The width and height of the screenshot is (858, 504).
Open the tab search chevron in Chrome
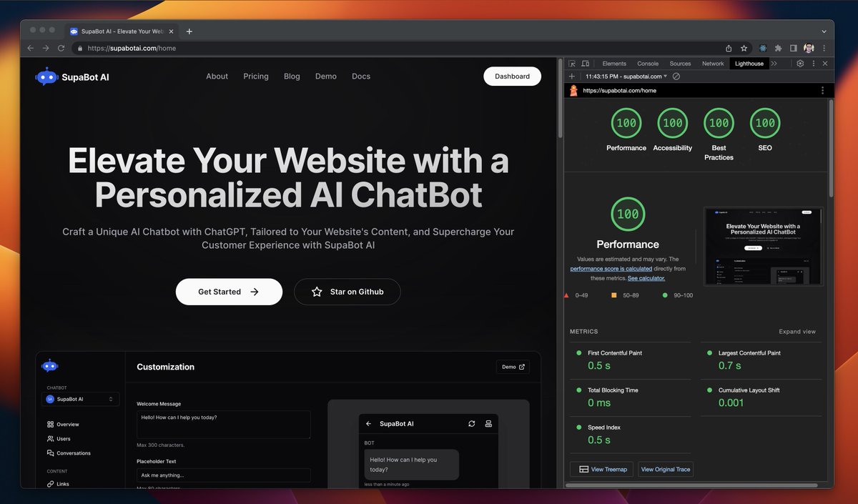click(x=824, y=31)
